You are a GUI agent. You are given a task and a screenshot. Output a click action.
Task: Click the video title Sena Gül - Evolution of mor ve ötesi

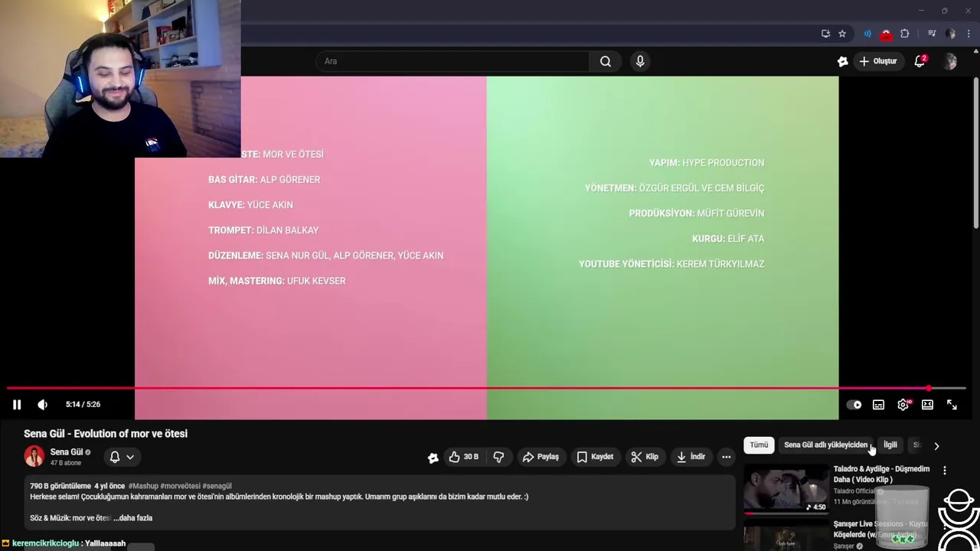click(x=106, y=434)
